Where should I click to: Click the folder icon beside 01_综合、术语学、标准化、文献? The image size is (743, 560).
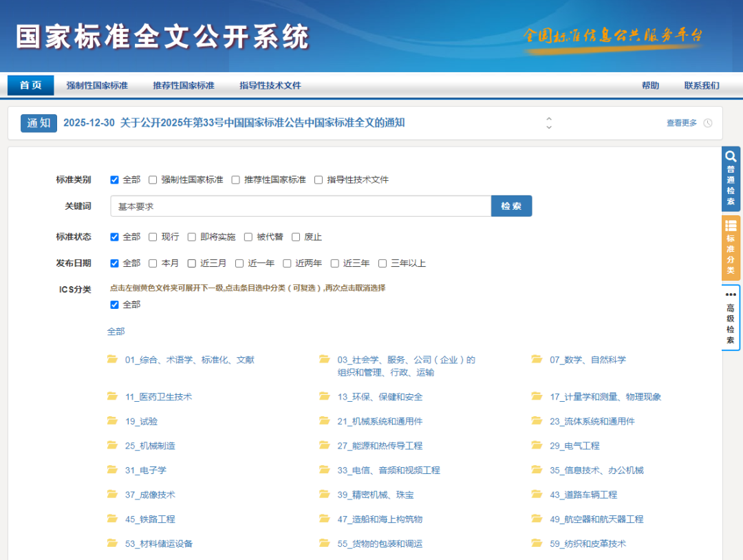point(112,359)
